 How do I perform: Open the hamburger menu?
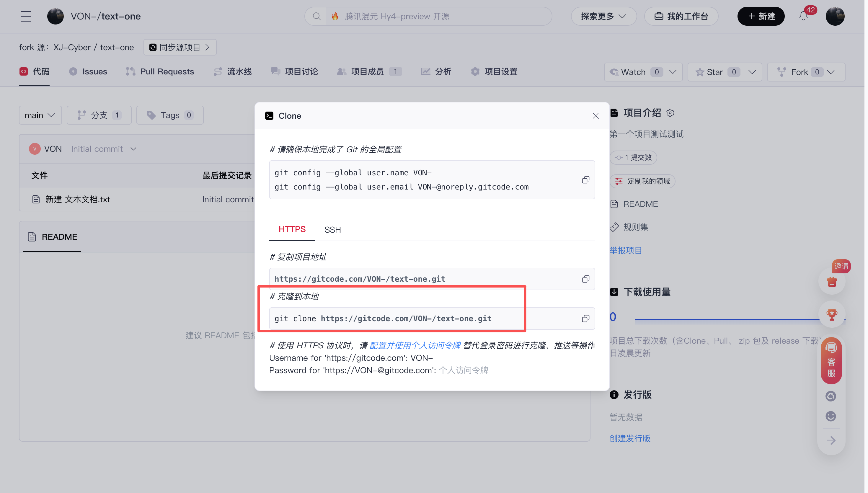click(26, 16)
